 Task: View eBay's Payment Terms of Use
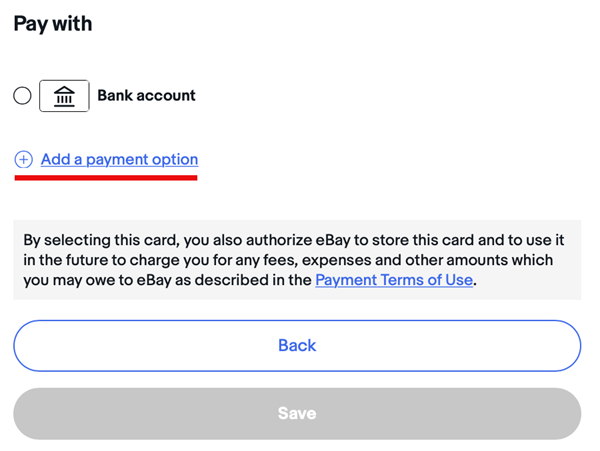pyautogui.click(x=394, y=280)
